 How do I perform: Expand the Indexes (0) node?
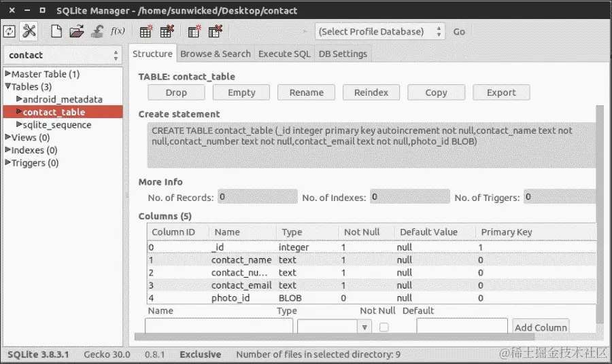coord(7,149)
